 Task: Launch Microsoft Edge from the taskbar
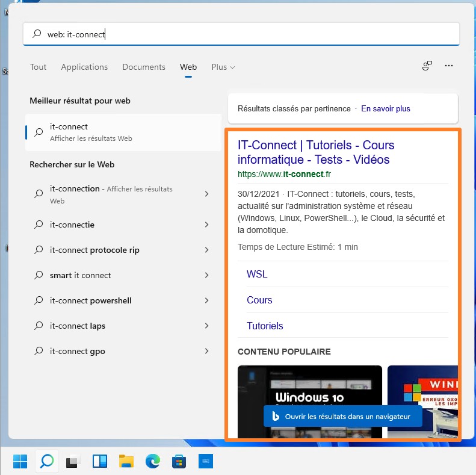coord(152,461)
